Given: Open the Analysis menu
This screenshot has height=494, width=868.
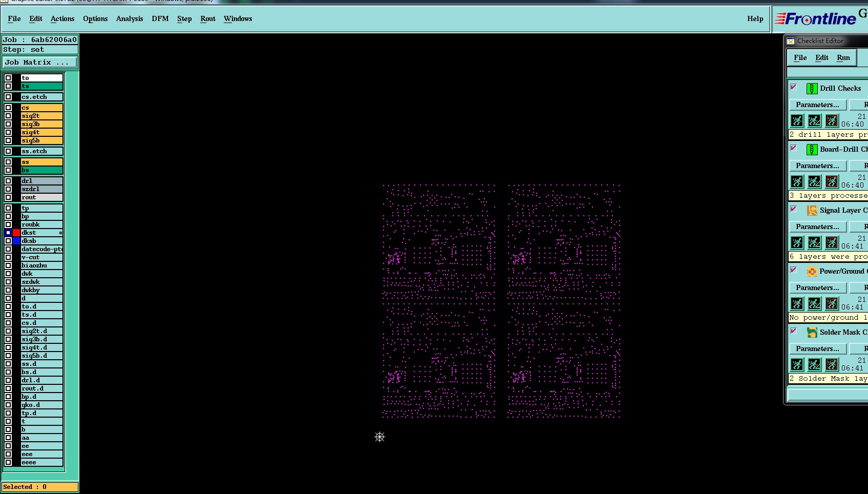Looking at the screenshot, I should pyautogui.click(x=130, y=19).
